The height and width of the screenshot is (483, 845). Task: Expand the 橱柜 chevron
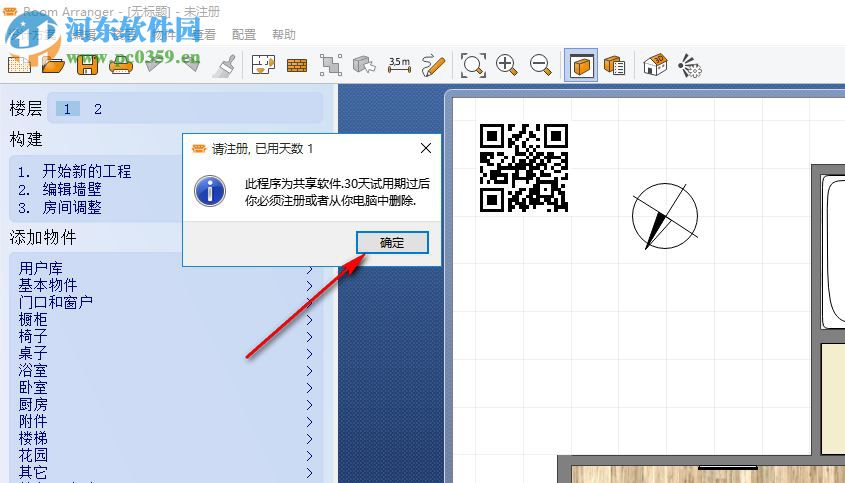310,320
